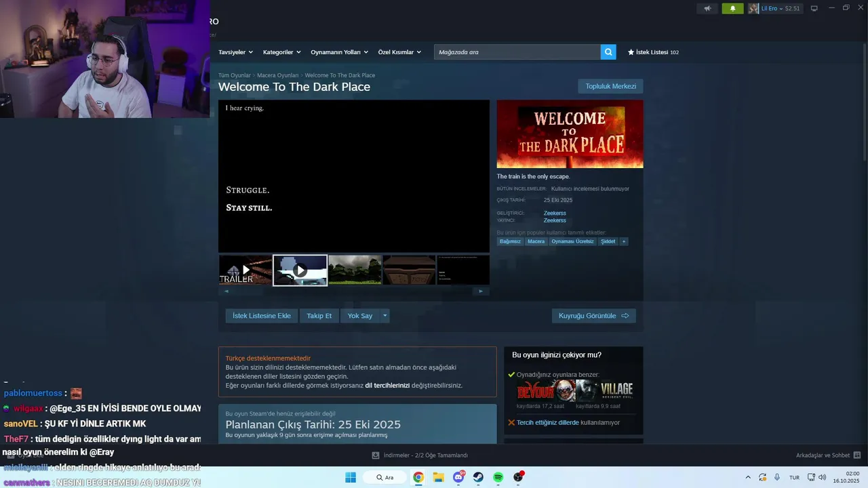Click the blue store search magnifier button
Viewport: 868px width, 488px height.
608,52
